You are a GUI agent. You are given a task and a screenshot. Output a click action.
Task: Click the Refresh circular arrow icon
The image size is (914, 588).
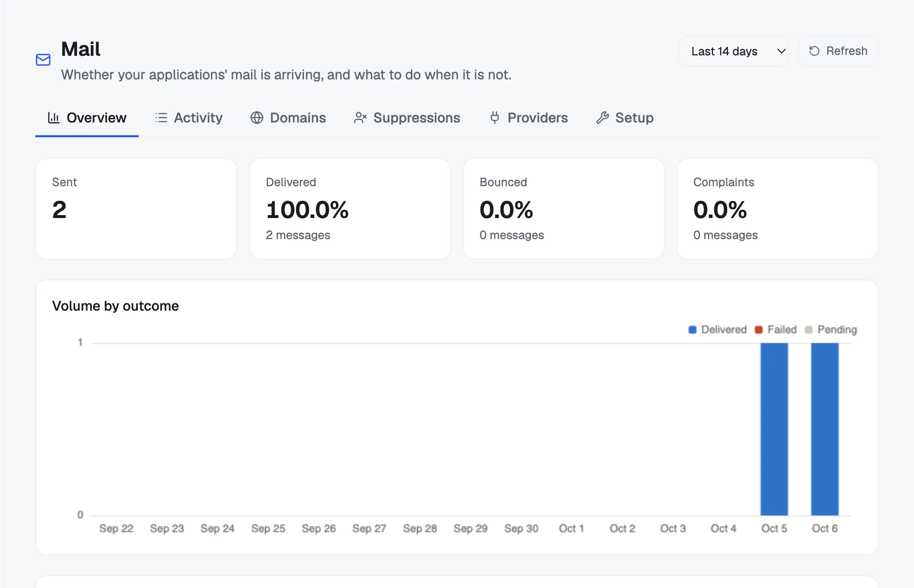pyautogui.click(x=814, y=51)
